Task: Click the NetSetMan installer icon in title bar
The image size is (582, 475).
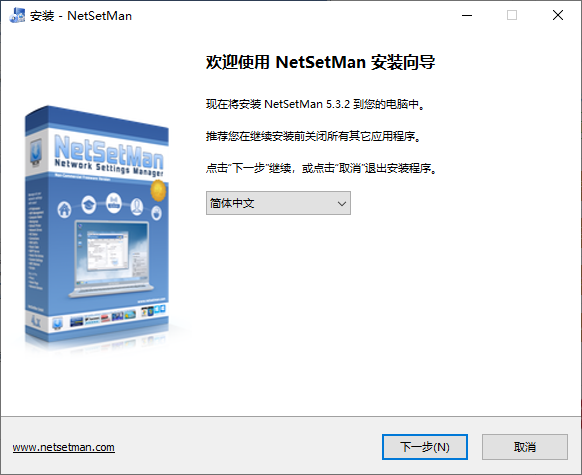Action: click(x=17, y=16)
